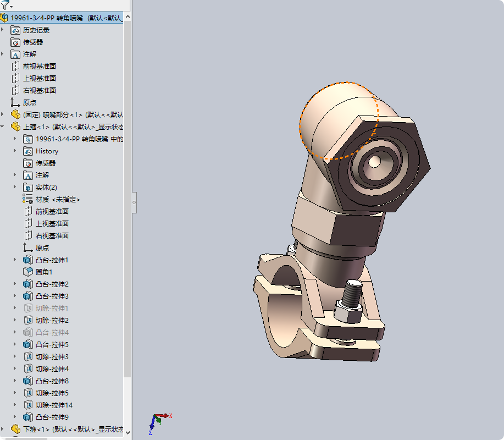Expand the 切除-拉伸5 feature
Screen dimensions: 504x440
15,393
